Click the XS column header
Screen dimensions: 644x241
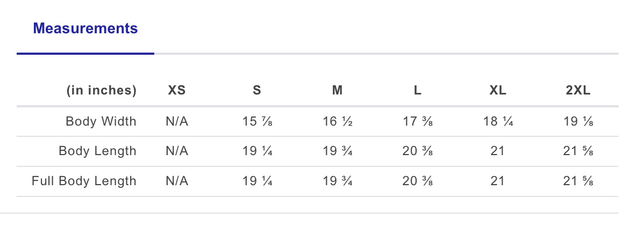[x=177, y=91]
